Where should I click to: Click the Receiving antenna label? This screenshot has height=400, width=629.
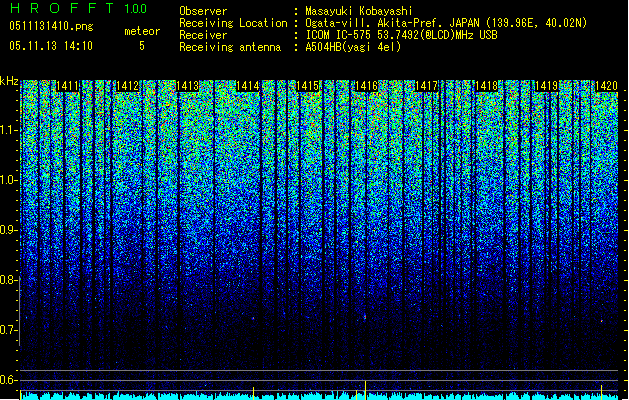click(230, 47)
